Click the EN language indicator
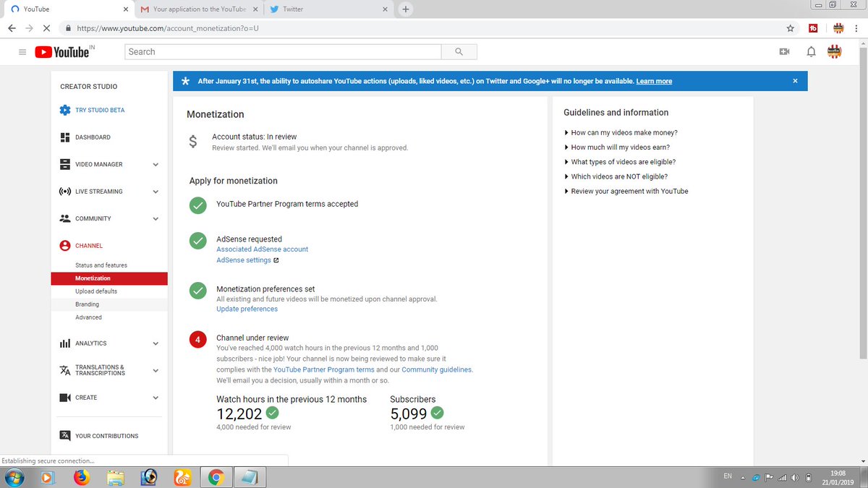 click(x=728, y=476)
